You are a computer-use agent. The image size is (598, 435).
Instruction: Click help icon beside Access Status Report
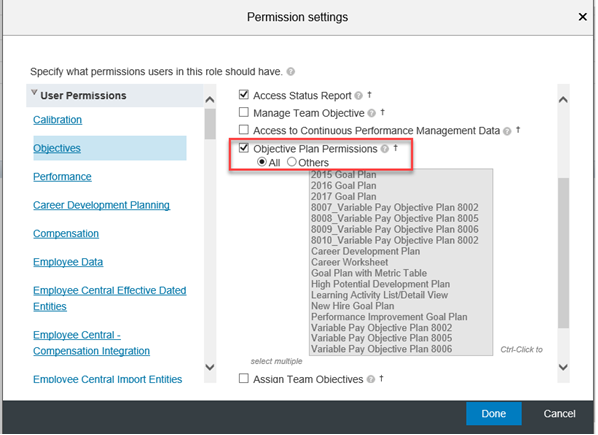pos(358,96)
